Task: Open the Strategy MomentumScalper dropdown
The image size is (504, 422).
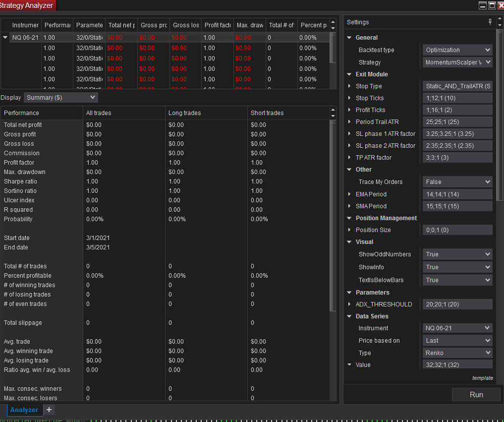Action: [x=457, y=62]
